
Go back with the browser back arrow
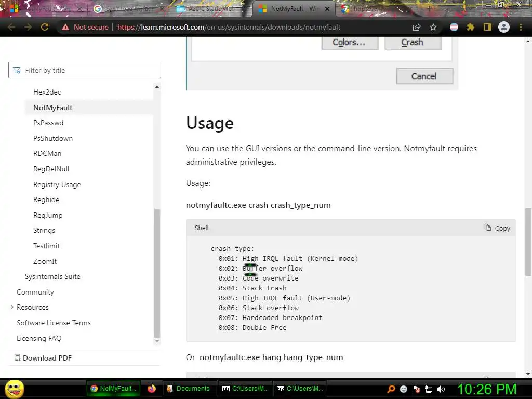11,27
